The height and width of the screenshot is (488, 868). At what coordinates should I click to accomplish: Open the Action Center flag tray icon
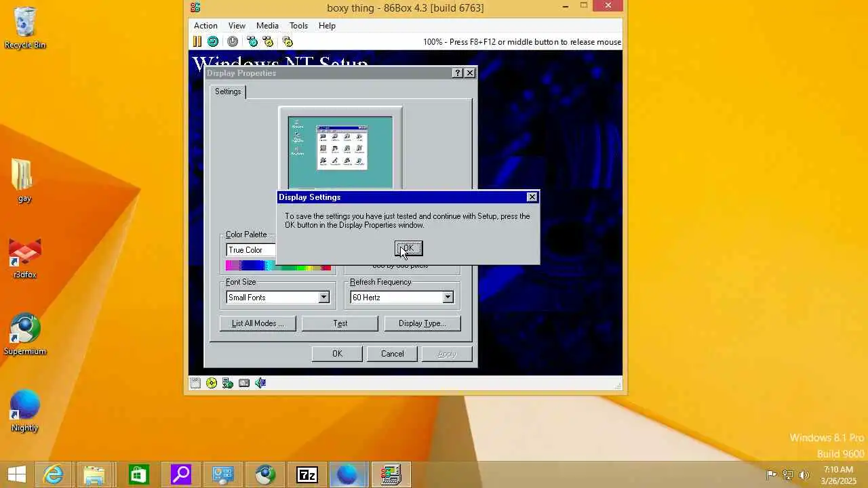pos(771,474)
